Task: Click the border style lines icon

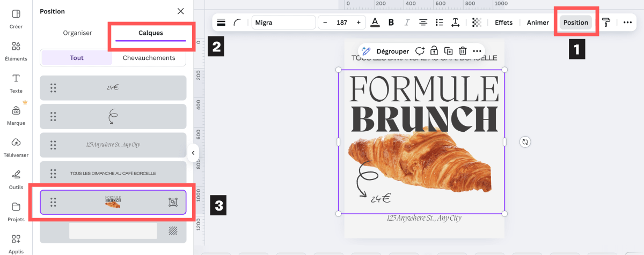Action: coord(221,22)
